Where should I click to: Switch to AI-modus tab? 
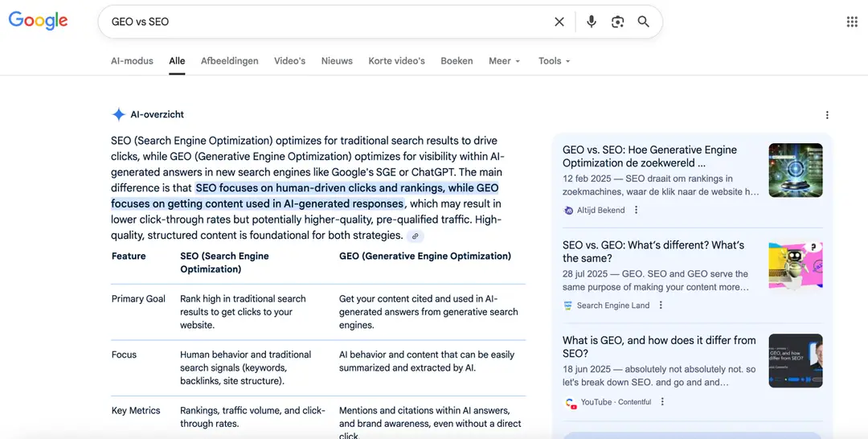tap(132, 61)
